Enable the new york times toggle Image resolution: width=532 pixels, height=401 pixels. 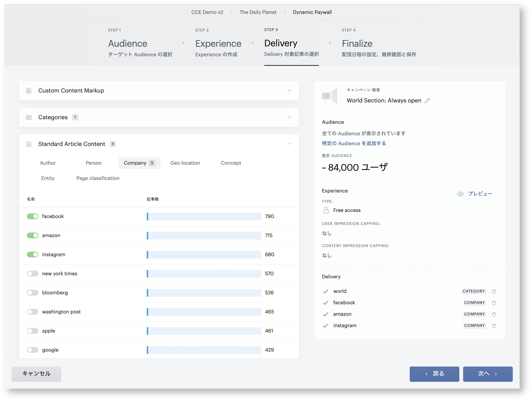[32, 274]
